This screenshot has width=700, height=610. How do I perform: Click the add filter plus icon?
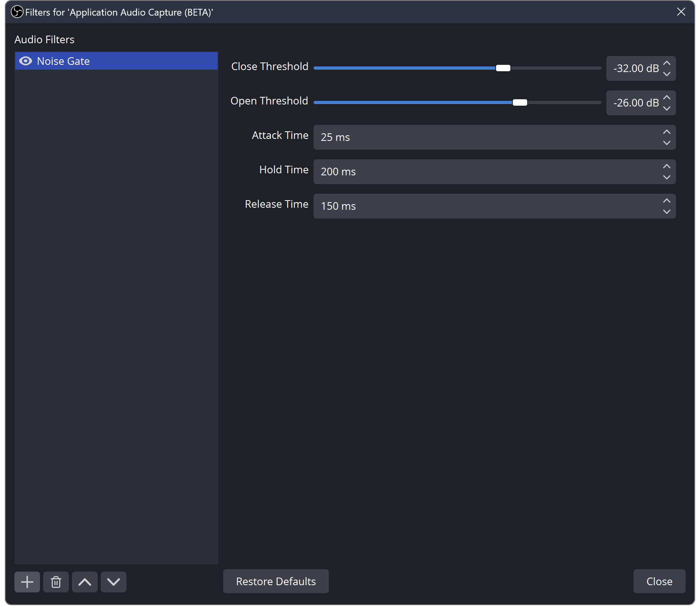[27, 582]
